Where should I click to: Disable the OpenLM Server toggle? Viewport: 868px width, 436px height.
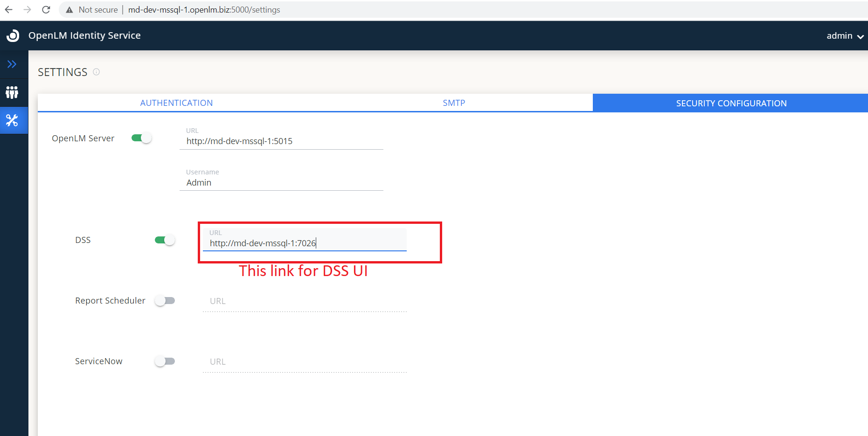click(x=141, y=138)
